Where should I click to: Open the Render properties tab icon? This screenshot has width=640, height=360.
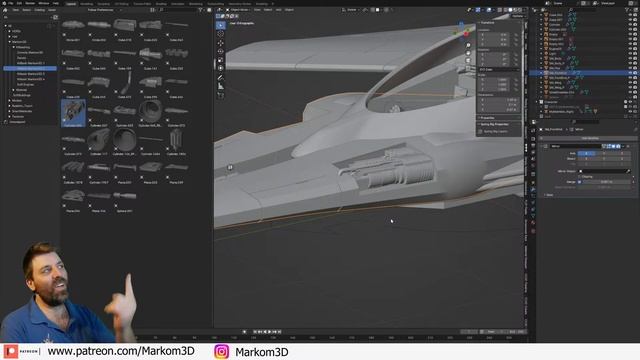point(533,139)
